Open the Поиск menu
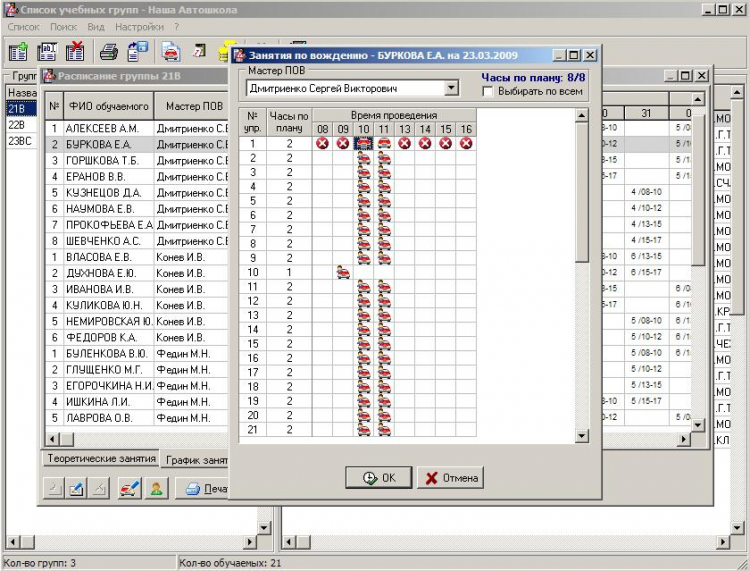The image size is (750, 571). (x=64, y=27)
